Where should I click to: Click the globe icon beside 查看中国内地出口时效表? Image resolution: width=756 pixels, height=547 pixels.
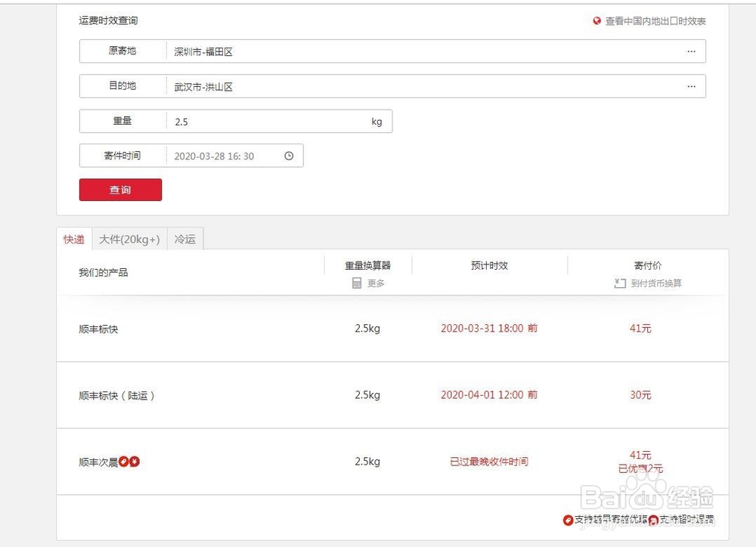(x=597, y=20)
